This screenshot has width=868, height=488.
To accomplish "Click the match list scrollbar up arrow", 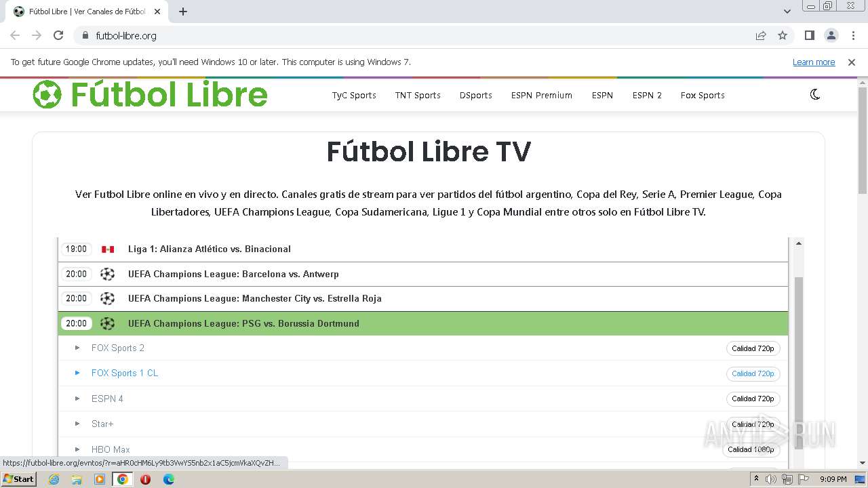I will [799, 243].
